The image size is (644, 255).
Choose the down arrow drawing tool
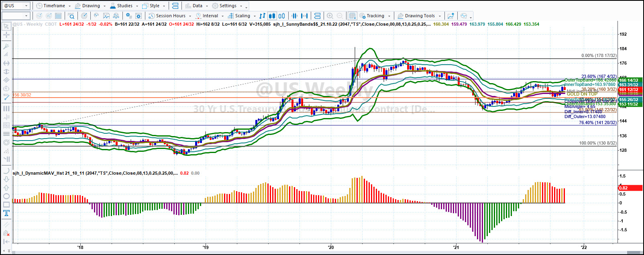click(x=6, y=179)
